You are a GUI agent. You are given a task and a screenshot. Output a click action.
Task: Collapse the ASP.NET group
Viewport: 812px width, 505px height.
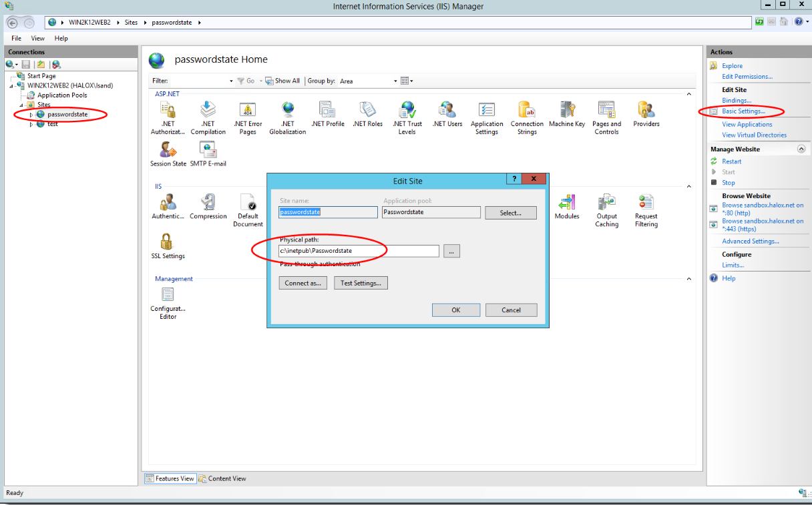coord(689,94)
